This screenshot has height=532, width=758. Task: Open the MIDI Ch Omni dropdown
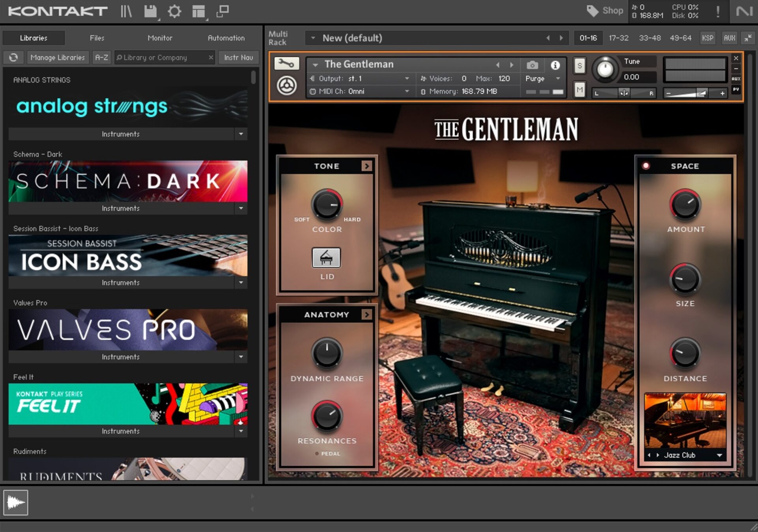click(407, 91)
